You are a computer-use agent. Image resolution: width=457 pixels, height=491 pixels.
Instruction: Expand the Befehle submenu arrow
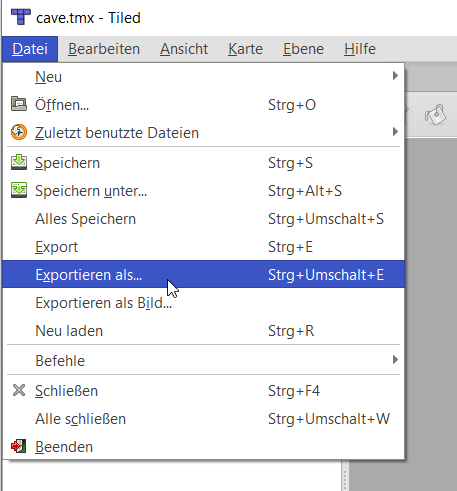(x=395, y=360)
